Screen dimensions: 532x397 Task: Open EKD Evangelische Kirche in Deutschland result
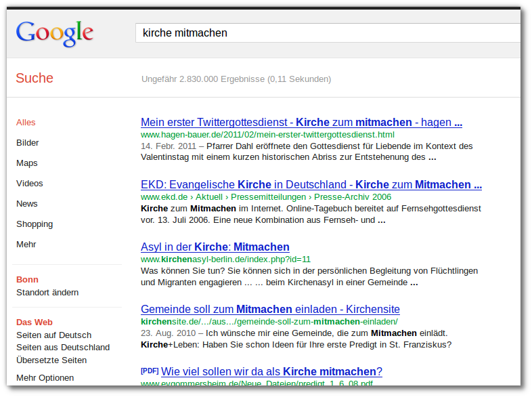click(311, 184)
